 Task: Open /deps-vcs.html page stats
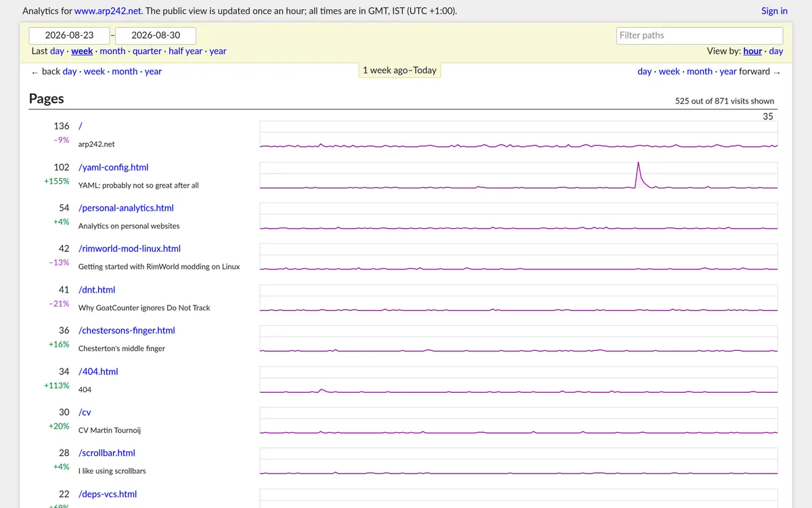pyautogui.click(x=108, y=494)
